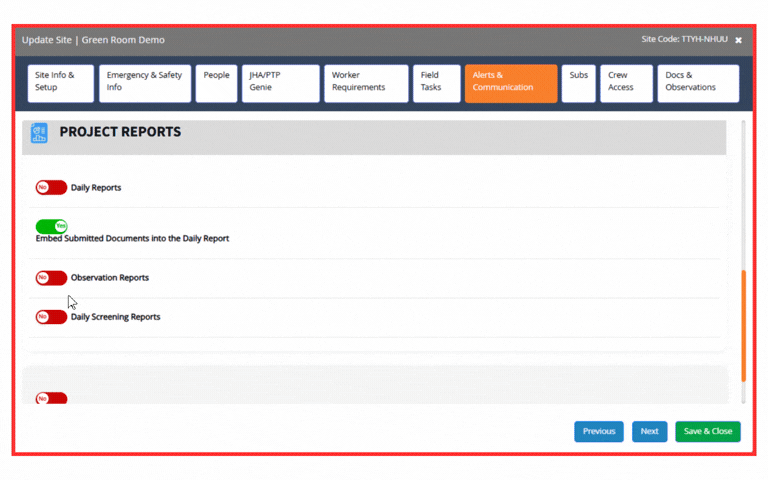Toggle the partially visible switch below Project Reports
This screenshot has height=480, width=768.
click(51, 398)
